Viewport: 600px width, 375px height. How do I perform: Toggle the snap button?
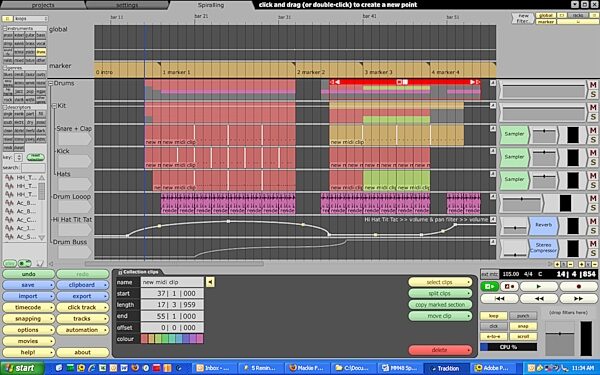point(523,326)
